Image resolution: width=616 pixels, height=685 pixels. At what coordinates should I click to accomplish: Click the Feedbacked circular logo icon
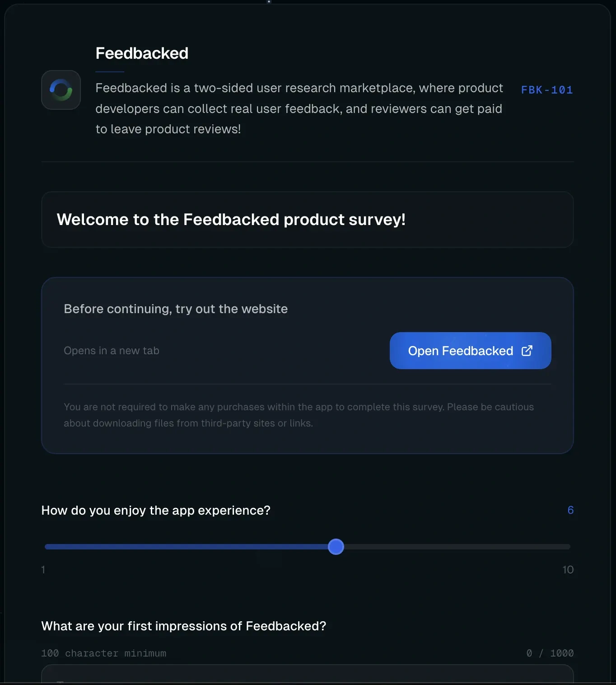pyautogui.click(x=61, y=90)
